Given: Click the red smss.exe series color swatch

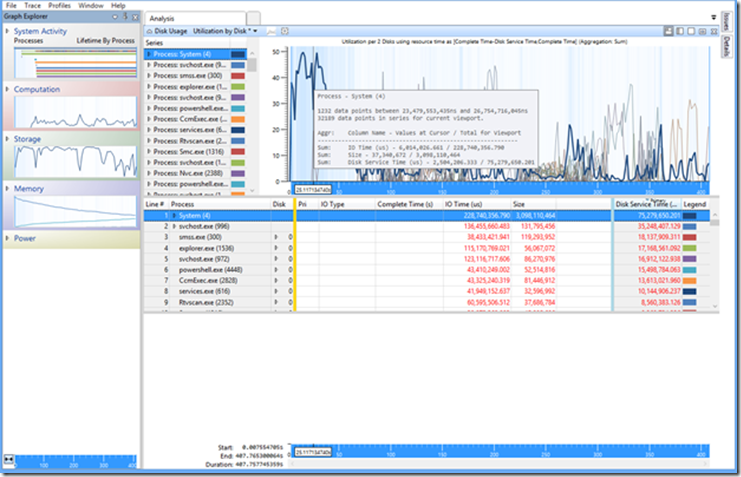Looking at the screenshot, I should 238,76.
